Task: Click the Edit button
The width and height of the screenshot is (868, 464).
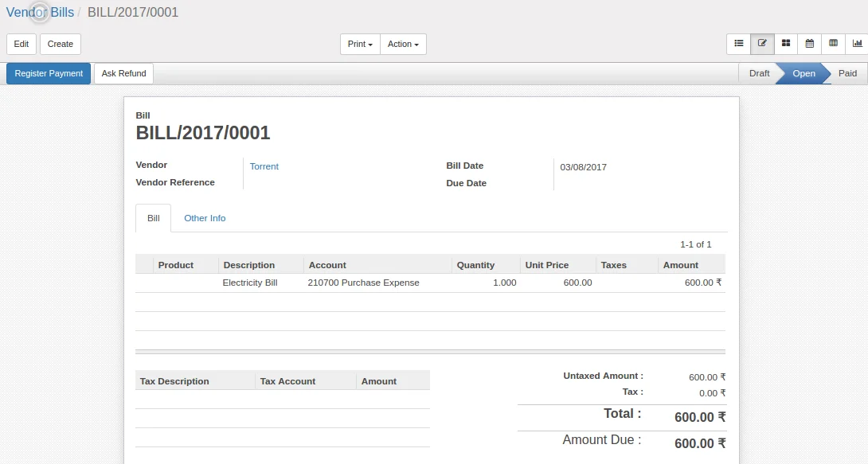Action: coord(22,45)
